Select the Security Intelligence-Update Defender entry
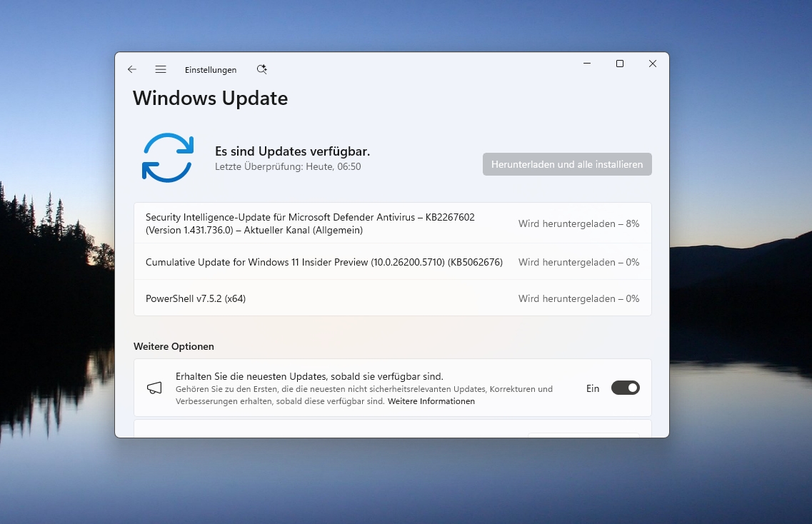 [x=393, y=223]
